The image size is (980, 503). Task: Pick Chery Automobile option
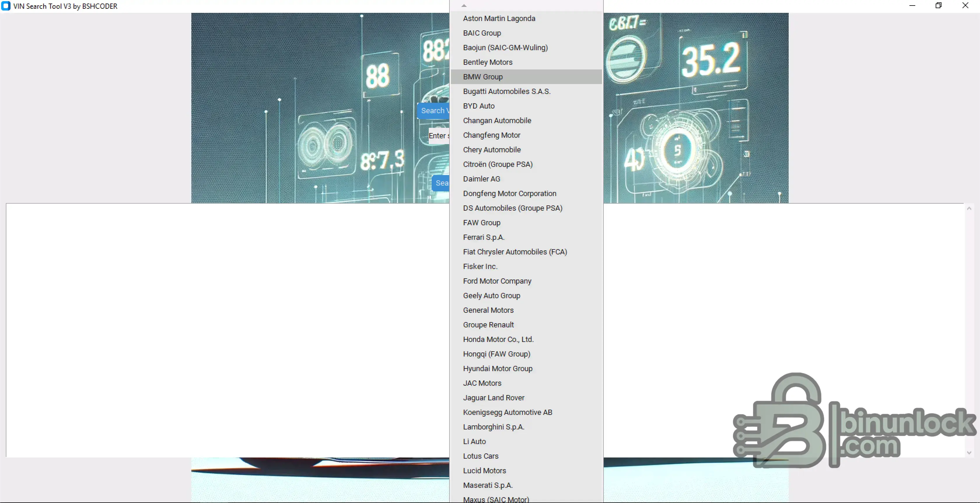click(526, 150)
